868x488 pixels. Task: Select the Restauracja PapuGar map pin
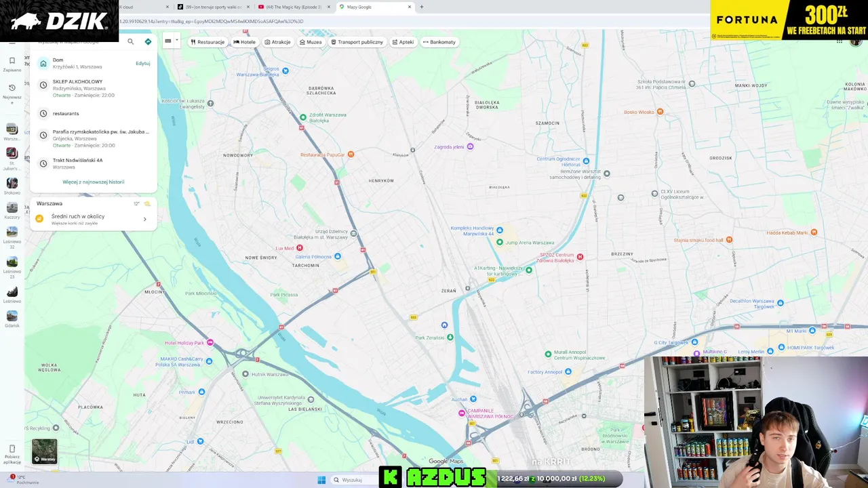point(351,155)
